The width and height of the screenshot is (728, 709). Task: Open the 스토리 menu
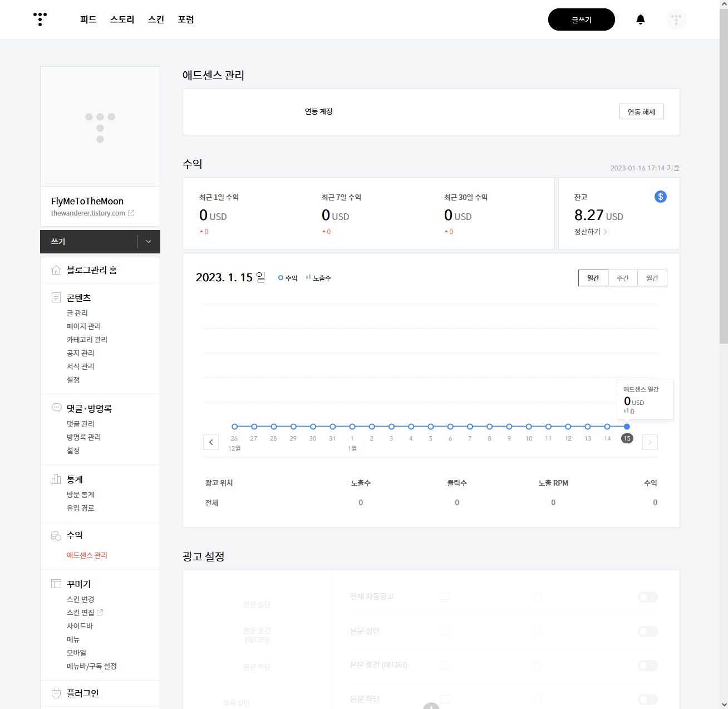tap(122, 19)
